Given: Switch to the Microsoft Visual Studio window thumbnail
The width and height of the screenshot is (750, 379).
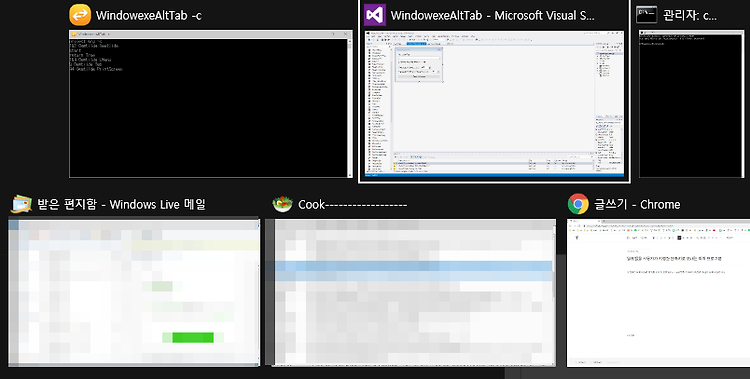Looking at the screenshot, I should tap(495, 105).
